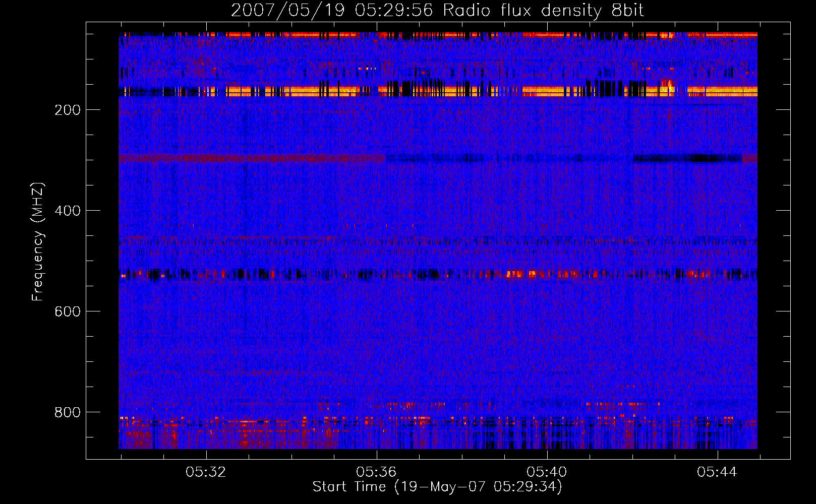816x504 pixels.
Task: Click the 200 frequency tick label
Action: 68,110
